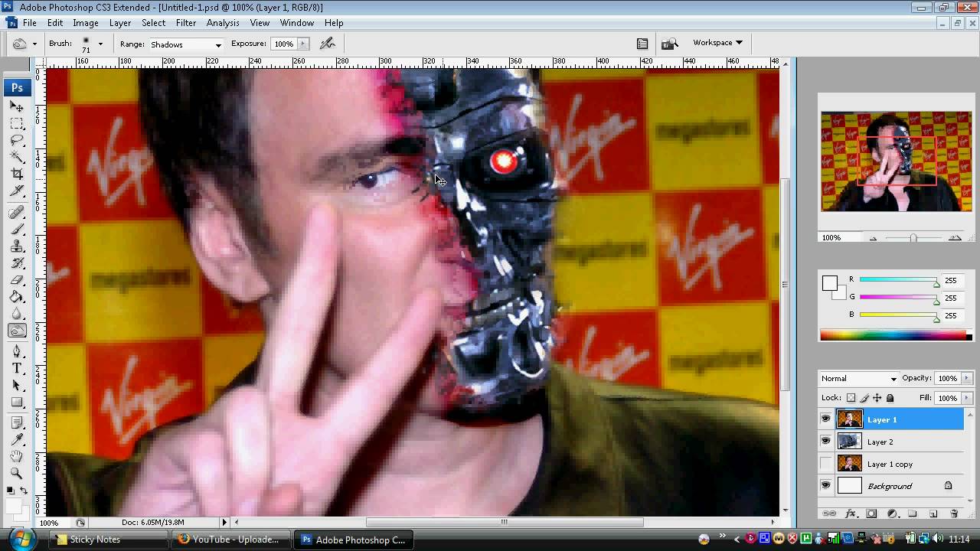Select the Move tool
Viewport: 980px width, 551px height.
(x=17, y=106)
